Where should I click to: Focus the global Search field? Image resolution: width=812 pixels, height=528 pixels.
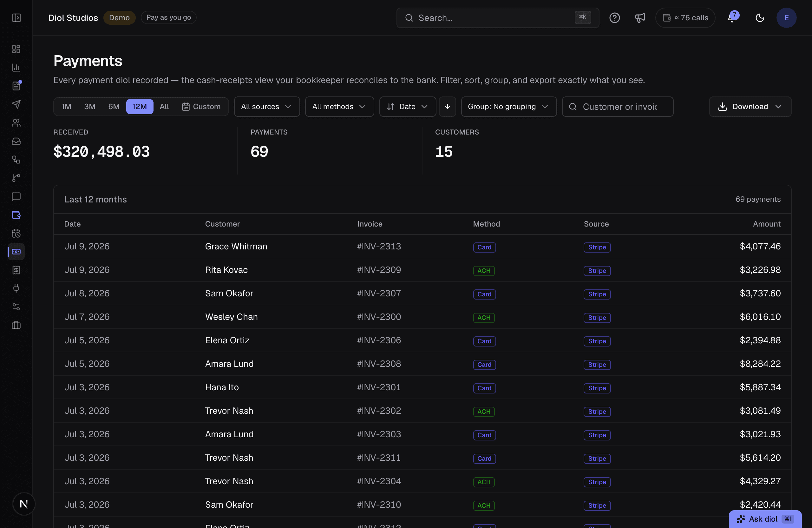(498, 18)
